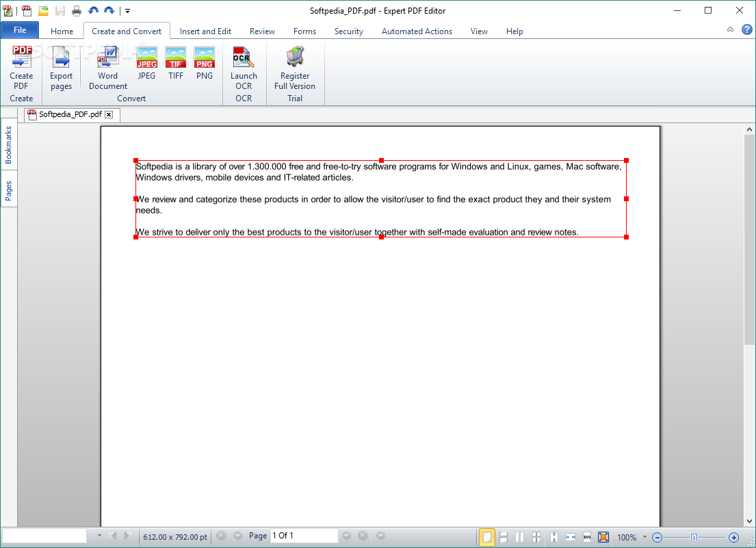Select continuous facing layout mode
The image size is (756, 548).
point(536,537)
